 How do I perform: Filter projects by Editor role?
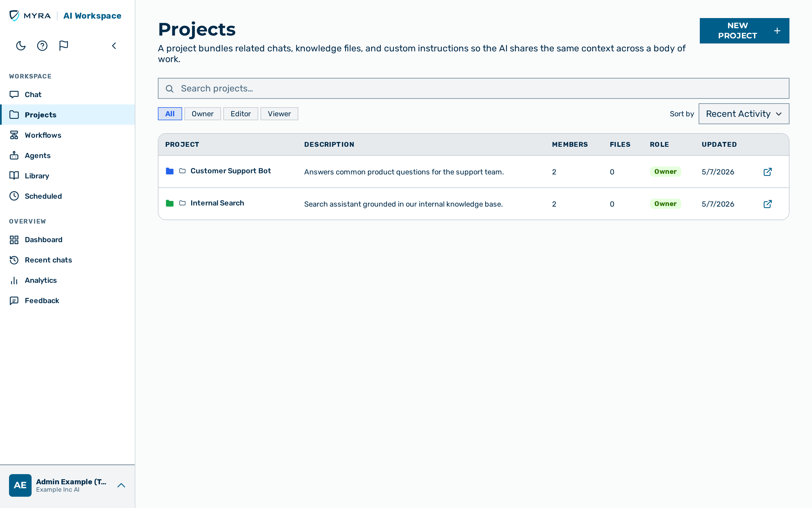tap(240, 114)
